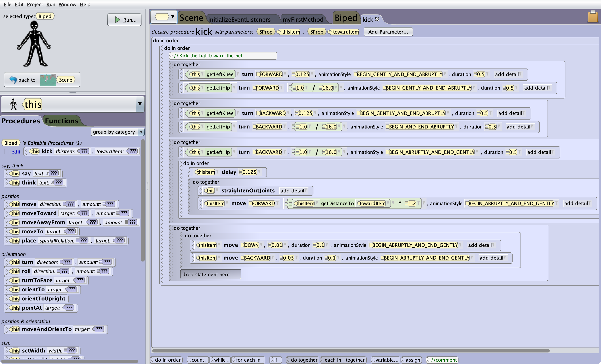The height and width of the screenshot is (364, 601).
Task: Select the Functions tab
Action: click(x=62, y=120)
